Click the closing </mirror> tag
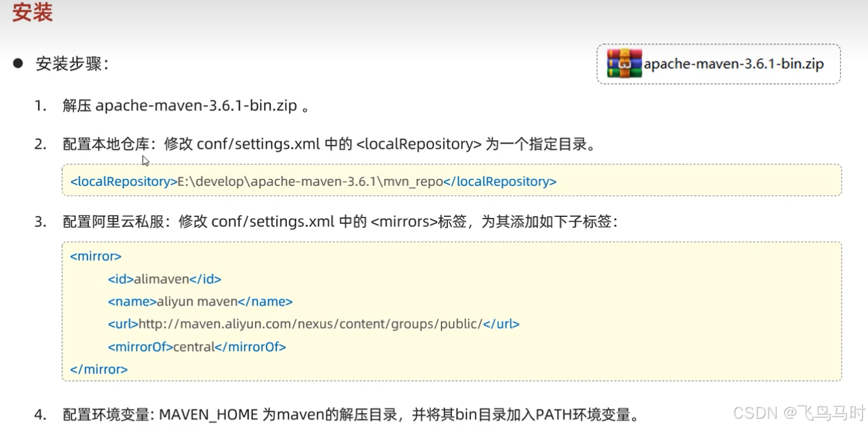Screen dimensions: 868x428 (99, 369)
